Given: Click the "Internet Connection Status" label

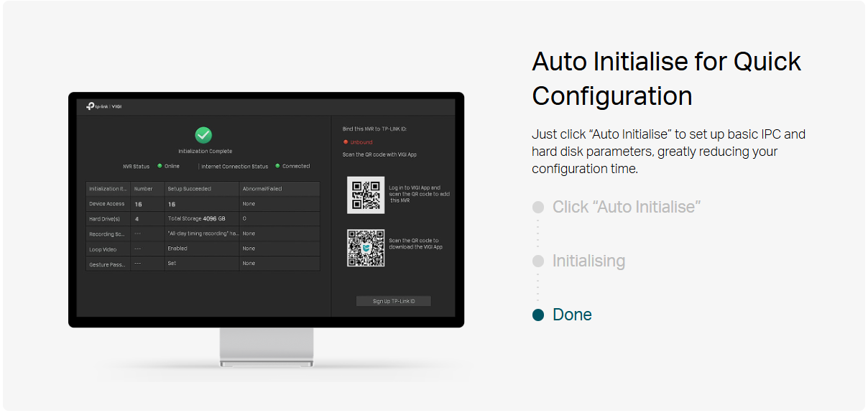Looking at the screenshot, I should [234, 166].
